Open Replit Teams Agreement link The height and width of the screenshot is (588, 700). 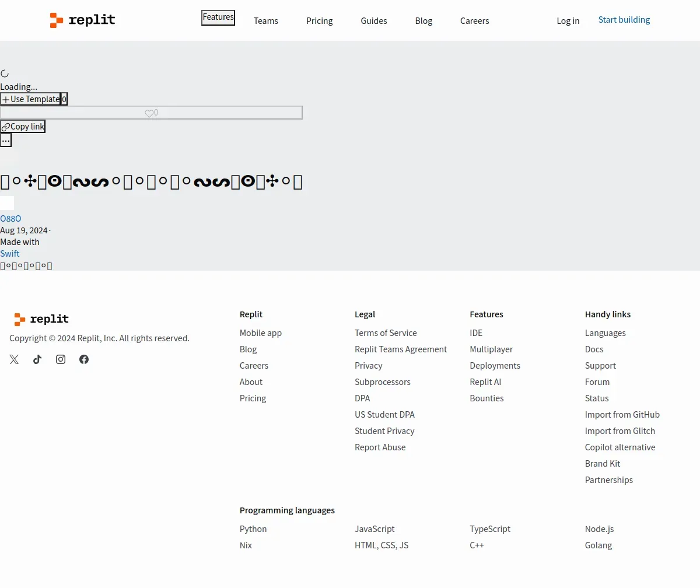coord(401,349)
